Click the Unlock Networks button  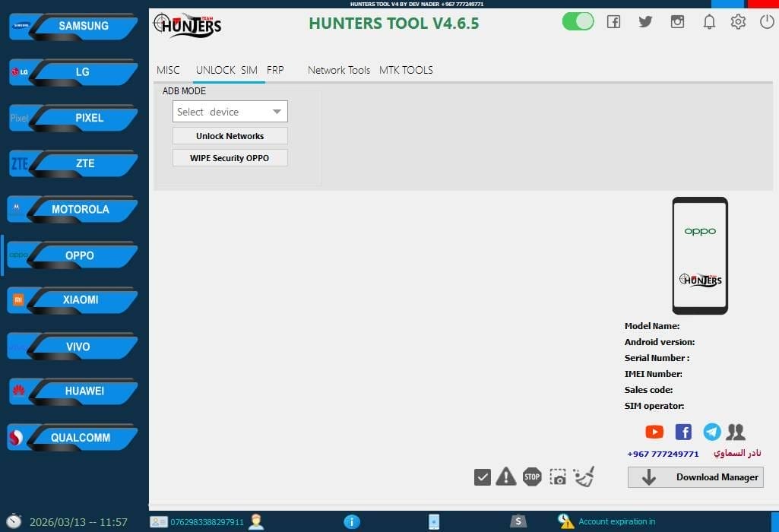pos(230,135)
